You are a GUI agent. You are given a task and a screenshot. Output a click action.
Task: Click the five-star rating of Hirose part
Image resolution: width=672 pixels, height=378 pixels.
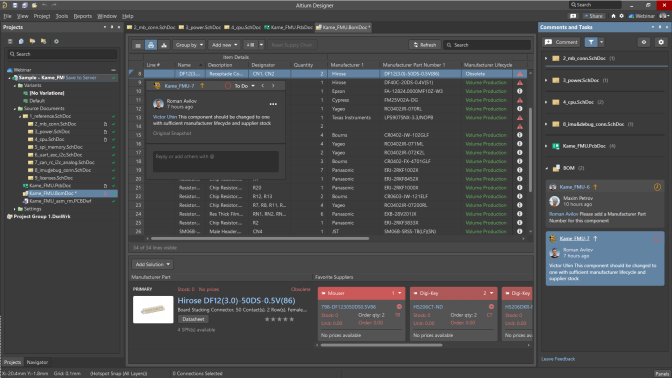pyautogui.click(x=279, y=319)
